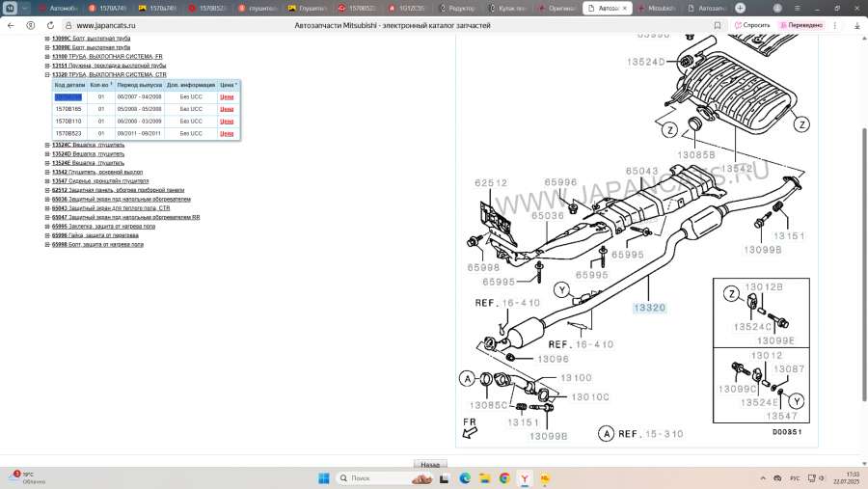Click the highlighted 13320 callout on the diagram
The image size is (868, 489).
click(x=649, y=308)
